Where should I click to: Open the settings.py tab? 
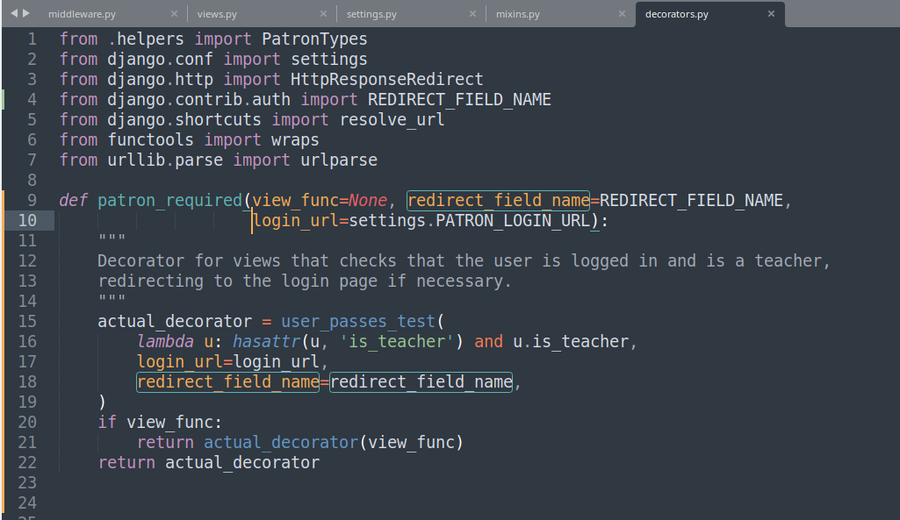tap(371, 14)
